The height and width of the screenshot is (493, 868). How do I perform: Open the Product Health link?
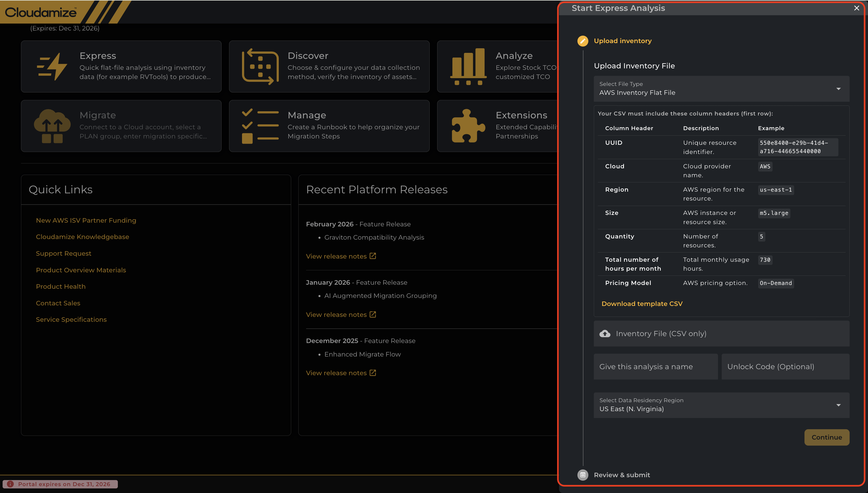(61, 286)
